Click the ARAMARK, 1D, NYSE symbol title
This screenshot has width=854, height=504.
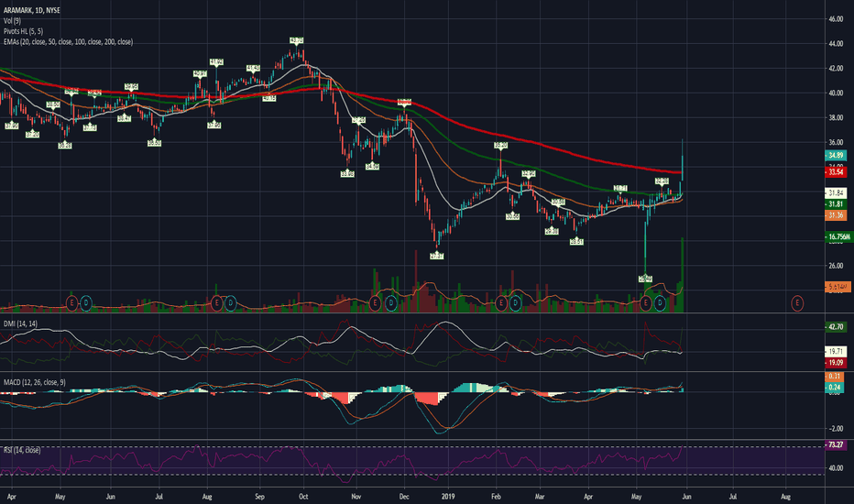(x=31, y=10)
